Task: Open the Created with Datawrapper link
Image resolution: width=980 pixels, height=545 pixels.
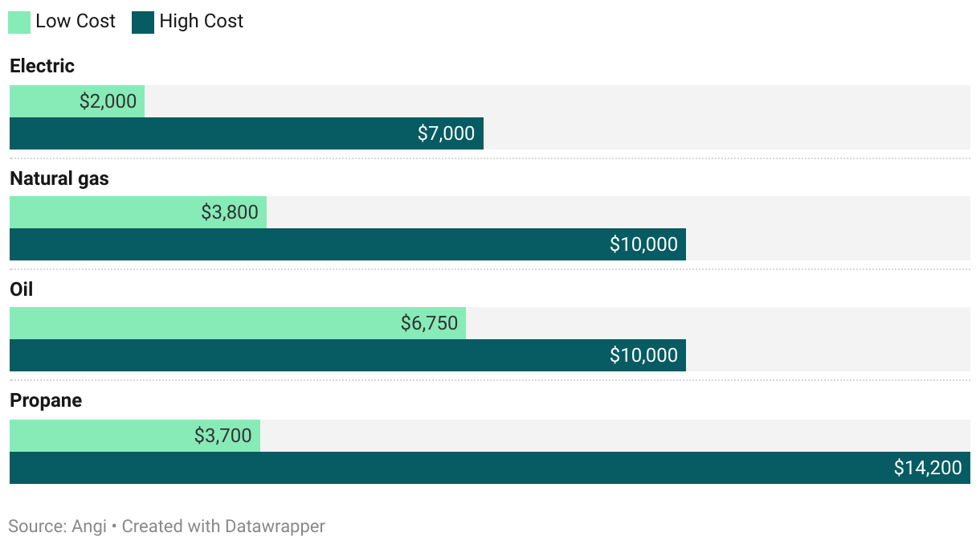Action: [x=223, y=527]
